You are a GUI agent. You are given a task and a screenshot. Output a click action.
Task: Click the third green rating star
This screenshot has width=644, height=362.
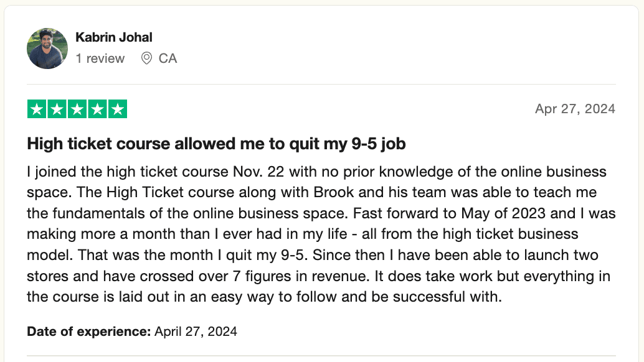(77, 109)
